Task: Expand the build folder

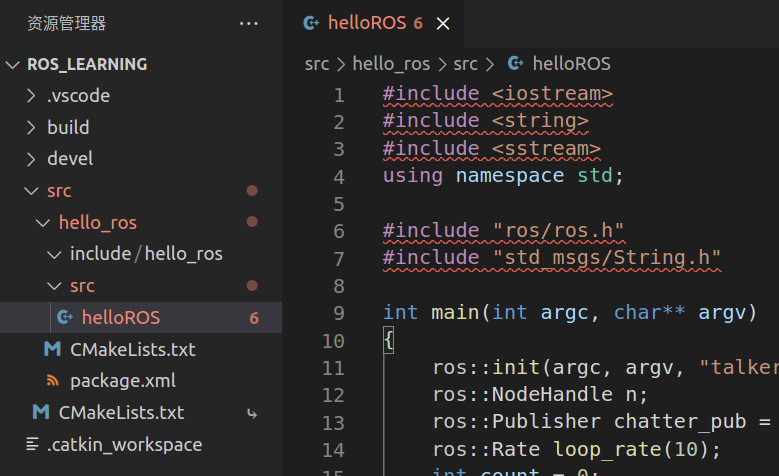Action: [x=31, y=127]
